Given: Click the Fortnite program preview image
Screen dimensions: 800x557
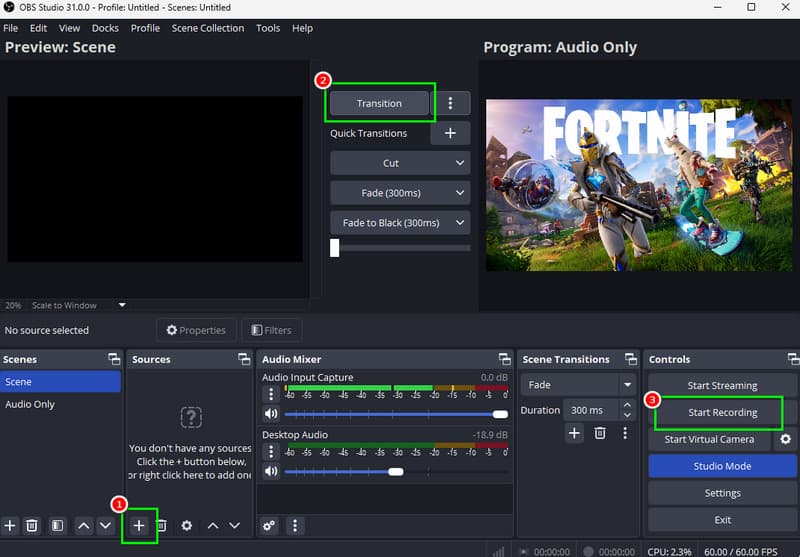Looking at the screenshot, I should (x=639, y=185).
